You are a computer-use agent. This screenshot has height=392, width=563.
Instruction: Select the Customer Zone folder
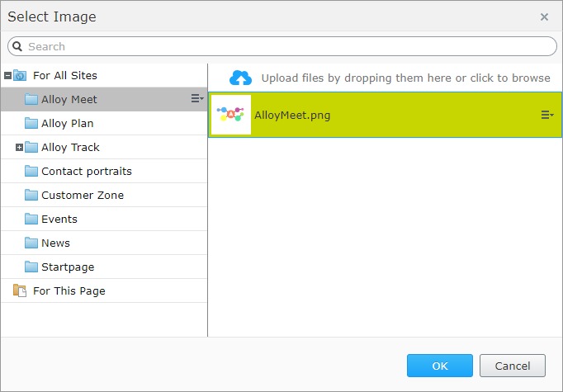pyautogui.click(x=82, y=196)
